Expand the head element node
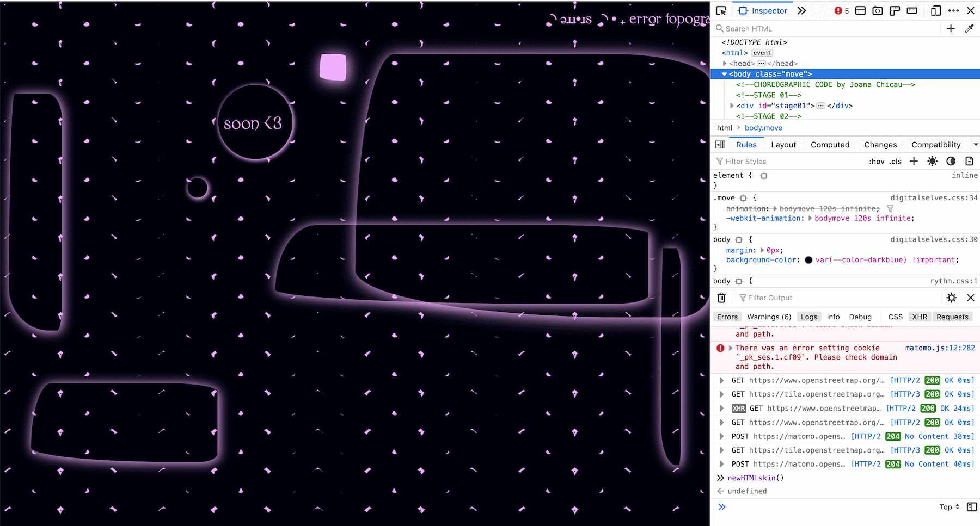The width and height of the screenshot is (980, 526). tap(725, 64)
